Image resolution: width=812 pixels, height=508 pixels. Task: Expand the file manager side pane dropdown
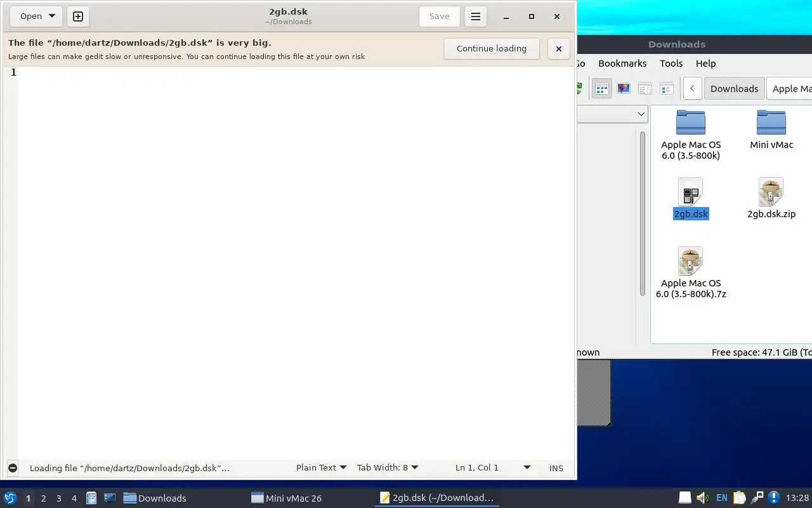(641, 114)
